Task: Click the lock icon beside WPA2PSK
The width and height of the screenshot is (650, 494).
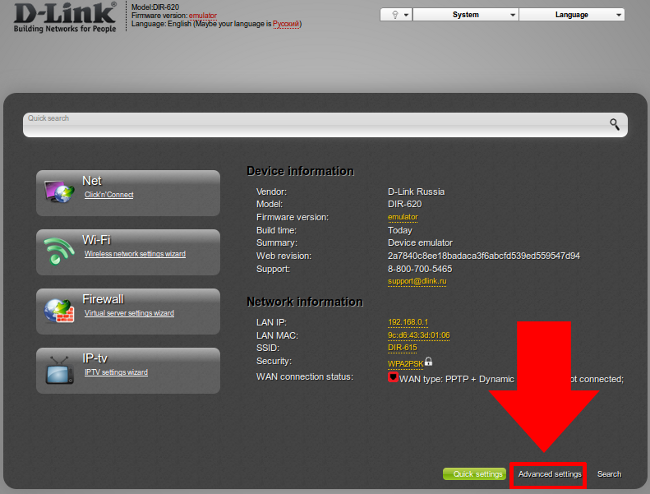Action: (x=429, y=361)
